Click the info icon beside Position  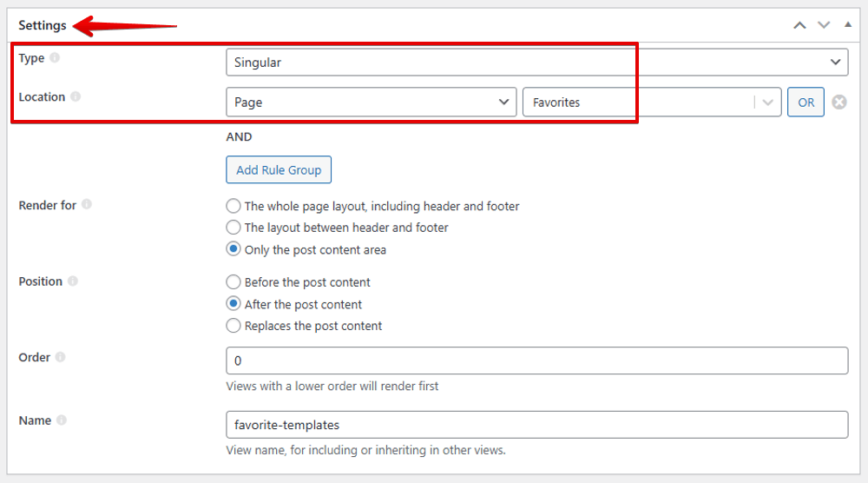pos(73,281)
